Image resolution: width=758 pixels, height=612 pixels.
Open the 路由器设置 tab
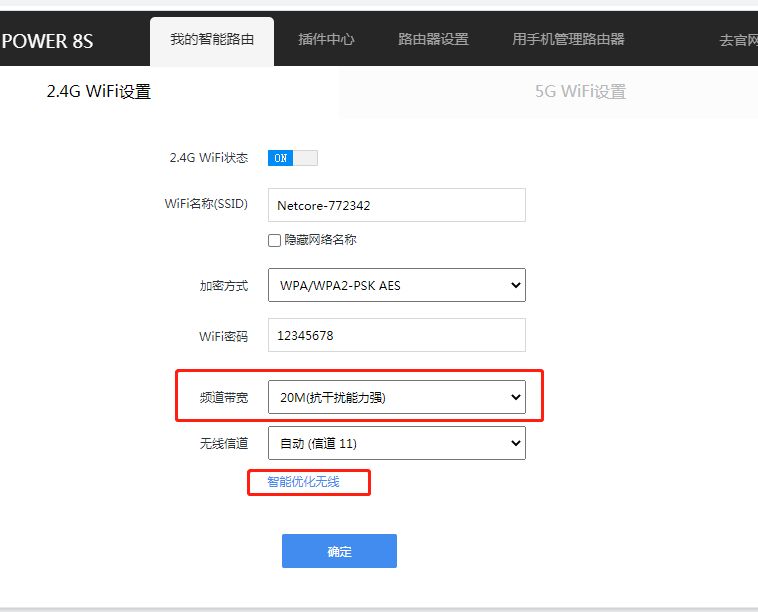pyautogui.click(x=433, y=39)
